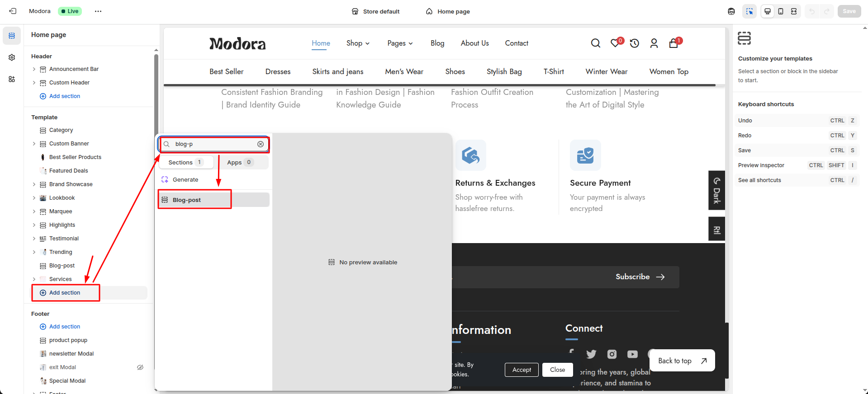
Task: Expand the Brand Showcase section
Action: pyautogui.click(x=34, y=184)
